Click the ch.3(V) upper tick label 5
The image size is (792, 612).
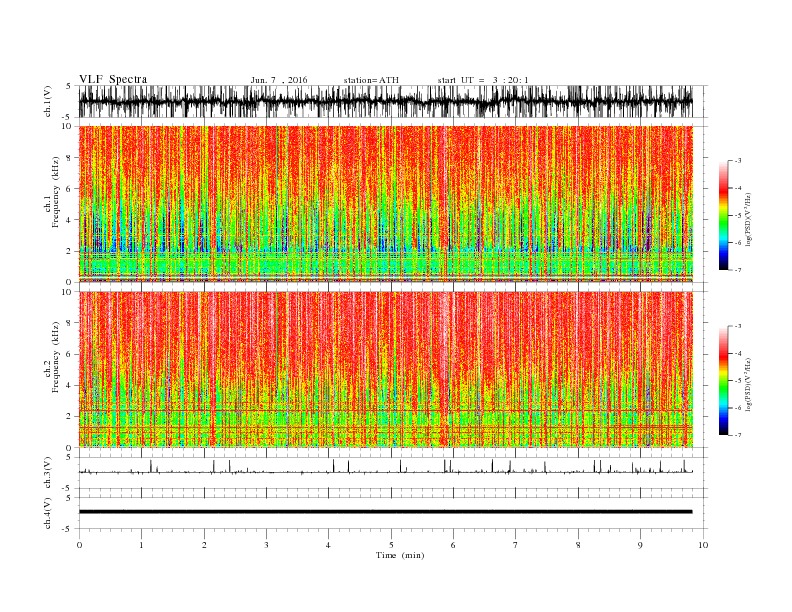(x=68, y=457)
